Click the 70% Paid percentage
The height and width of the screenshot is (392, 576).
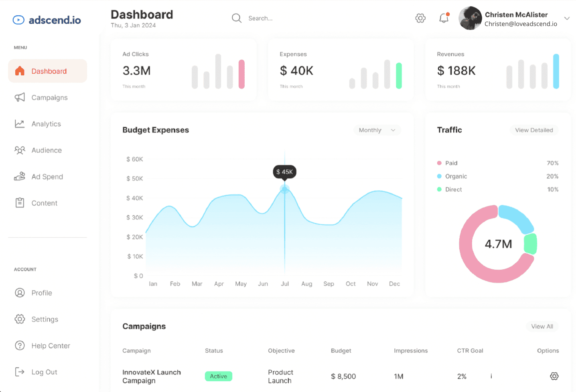(x=552, y=163)
